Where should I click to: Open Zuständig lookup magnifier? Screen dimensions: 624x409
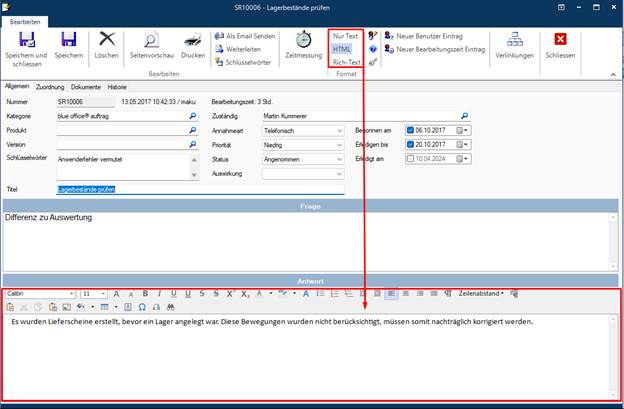tap(464, 116)
